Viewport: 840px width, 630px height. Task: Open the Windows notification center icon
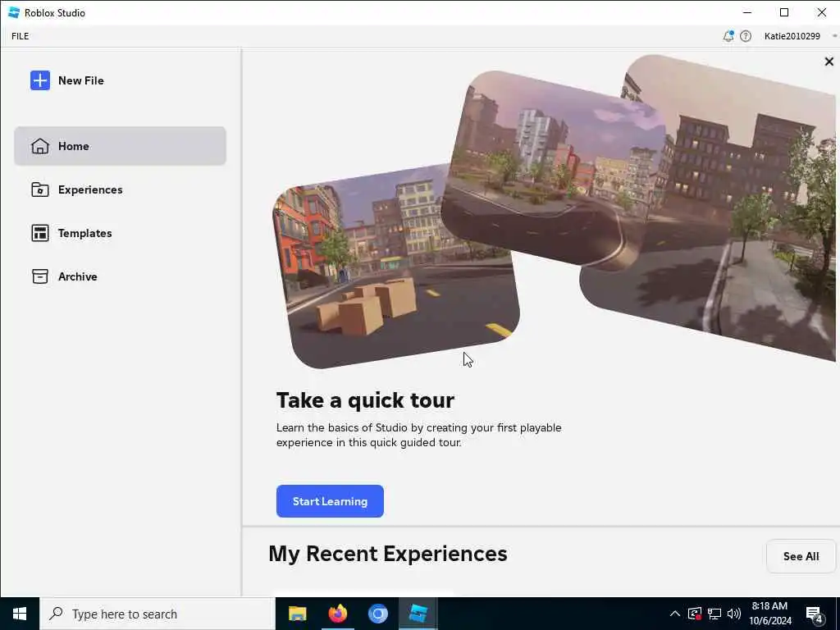[815, 614]
